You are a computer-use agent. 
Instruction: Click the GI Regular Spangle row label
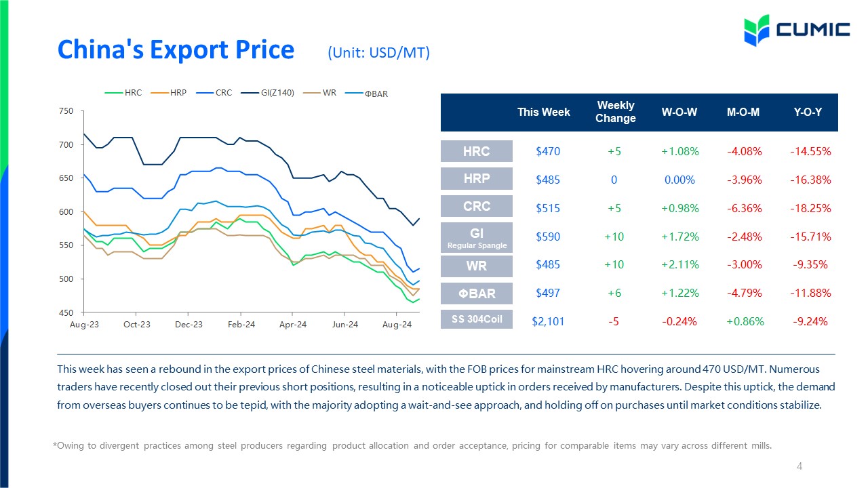point(476,237)
